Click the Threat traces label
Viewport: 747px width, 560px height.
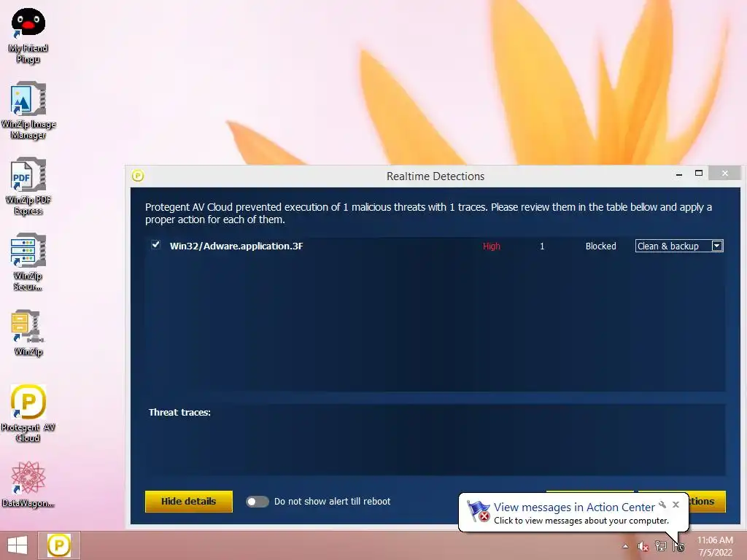pyautogui.click(x=179, y=413)
